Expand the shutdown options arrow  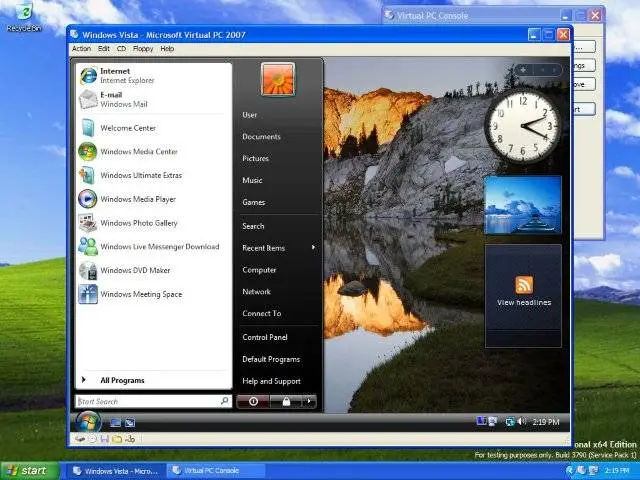tap(309, 401)
